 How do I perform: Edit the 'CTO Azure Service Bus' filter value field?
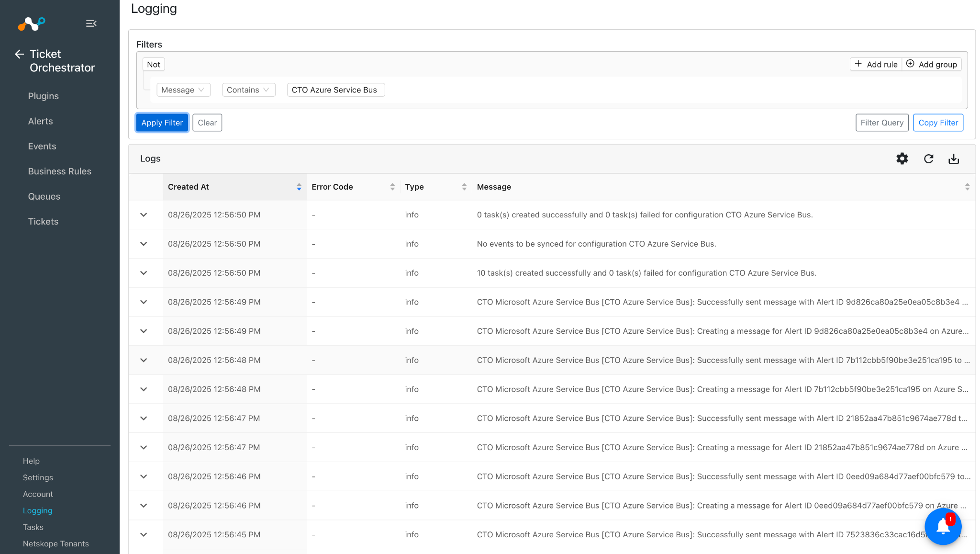coord(336,90)
